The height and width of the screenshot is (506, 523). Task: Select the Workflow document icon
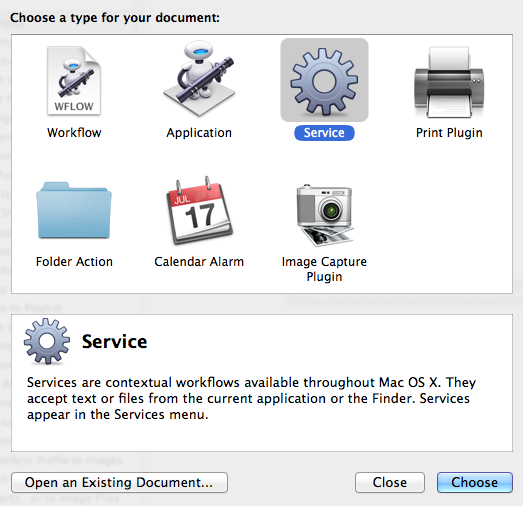[x=74, y=81]
